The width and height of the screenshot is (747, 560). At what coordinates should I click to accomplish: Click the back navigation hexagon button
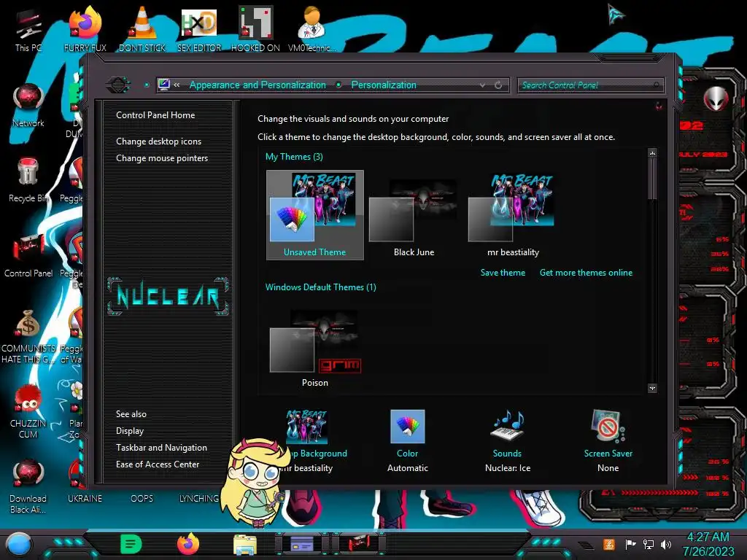(117, 85)
